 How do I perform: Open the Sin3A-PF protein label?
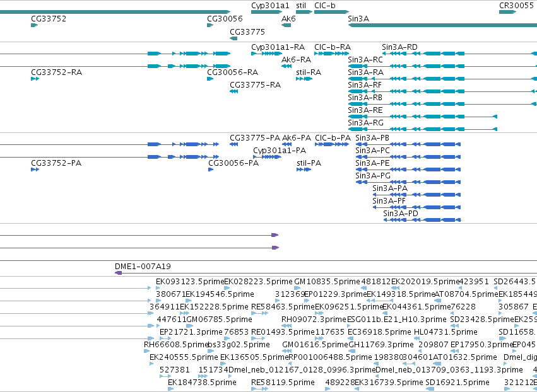pos(389,201)
